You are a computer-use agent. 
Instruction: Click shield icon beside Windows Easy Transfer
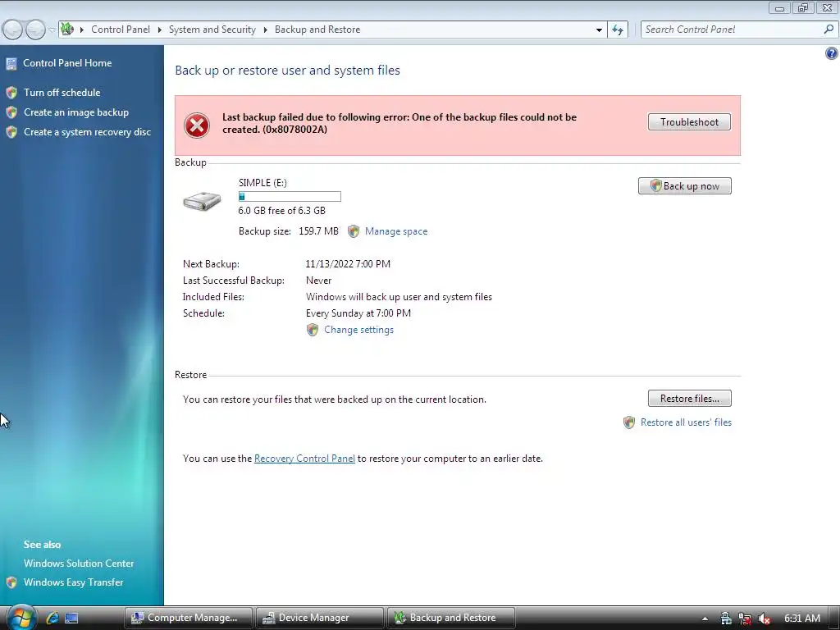[11, 582]
